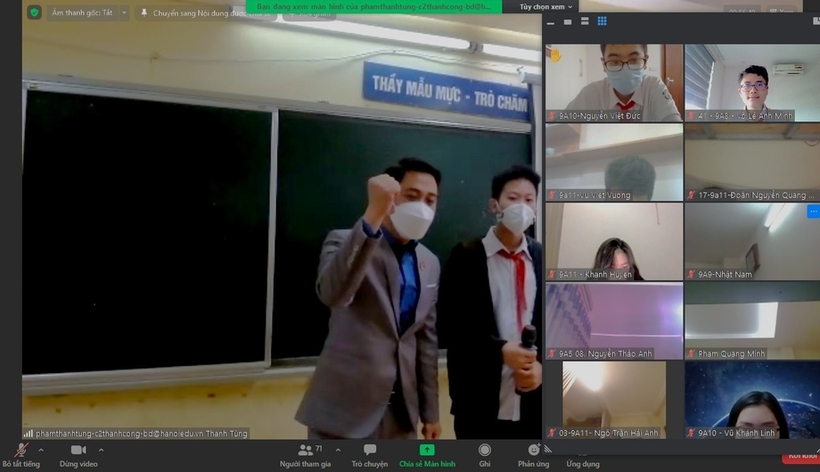Select the 9A10-Nguyễn Việt Đức video tile

614,81
